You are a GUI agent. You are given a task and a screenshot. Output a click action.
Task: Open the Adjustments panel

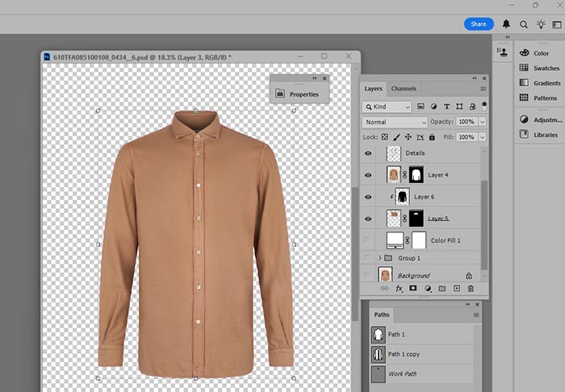point(541,120)
